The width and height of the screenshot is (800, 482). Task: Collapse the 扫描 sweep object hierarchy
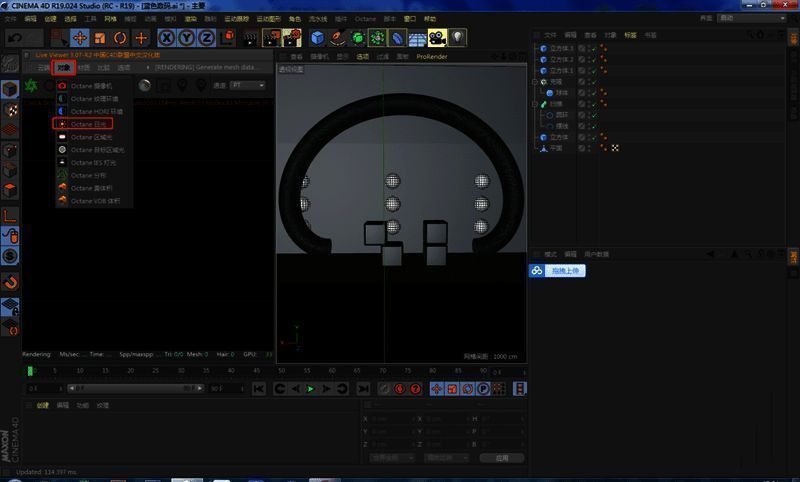(x=536, y=103)
